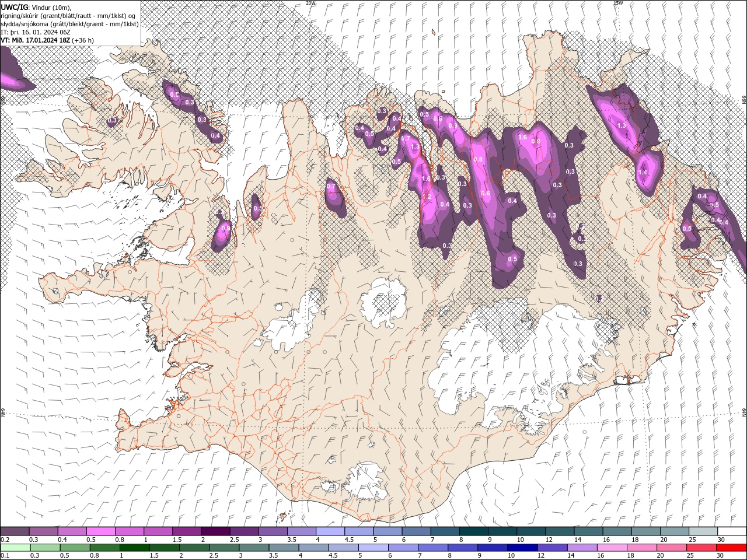Click the rain scale 6 periwinkle swatch
The width and height of the screenshot is (747, 560).
[403, 547]
